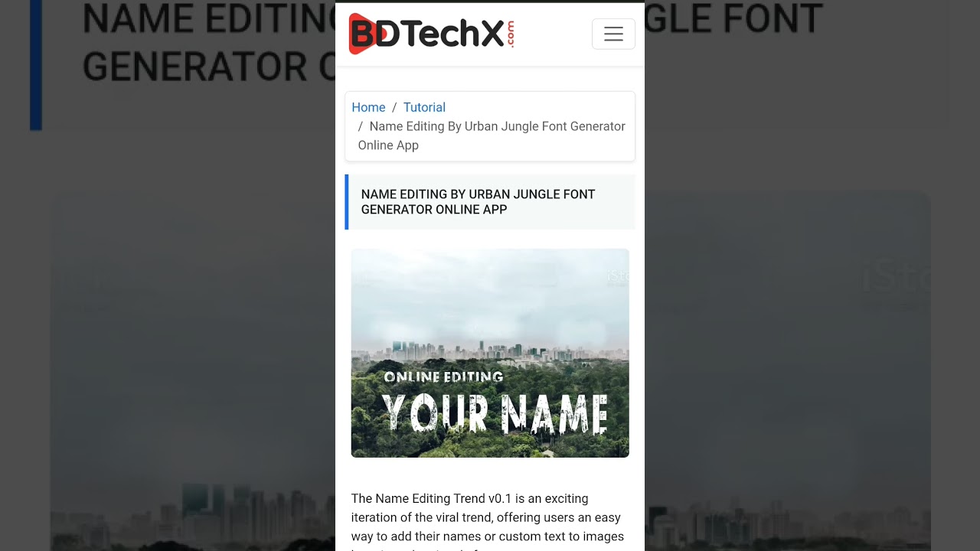Click the Name Editing article heading
Viewport: 980px width, 551px height.
(478, 202)
